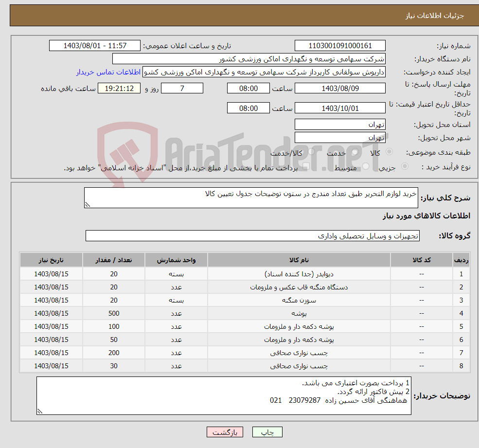The height and width of the screenshot is (448, 479).
Task: Click the buyer organization name field
Action: coord(249,59)
